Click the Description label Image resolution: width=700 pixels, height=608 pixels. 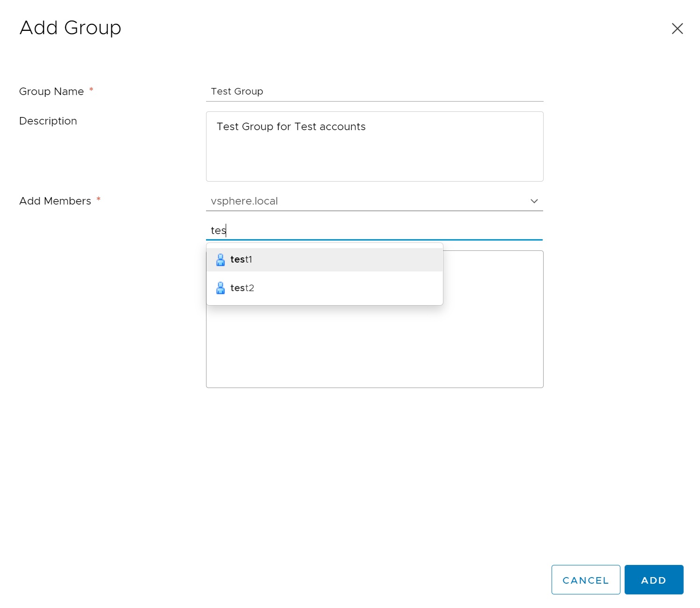pos(48,121)
